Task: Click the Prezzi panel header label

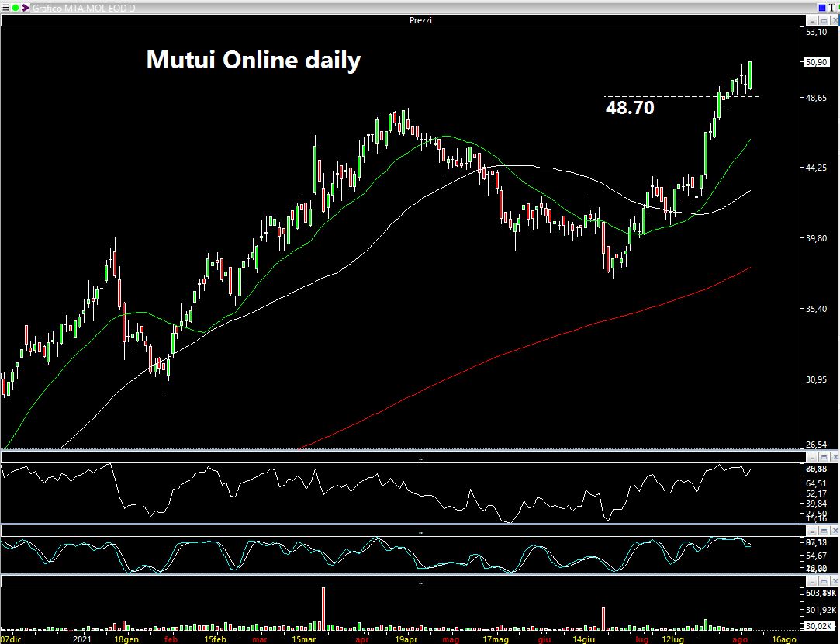Action: [420, 20]
